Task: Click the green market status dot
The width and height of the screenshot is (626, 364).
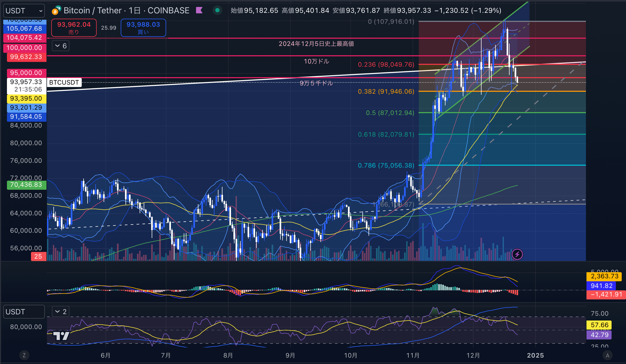Action: 217,10
